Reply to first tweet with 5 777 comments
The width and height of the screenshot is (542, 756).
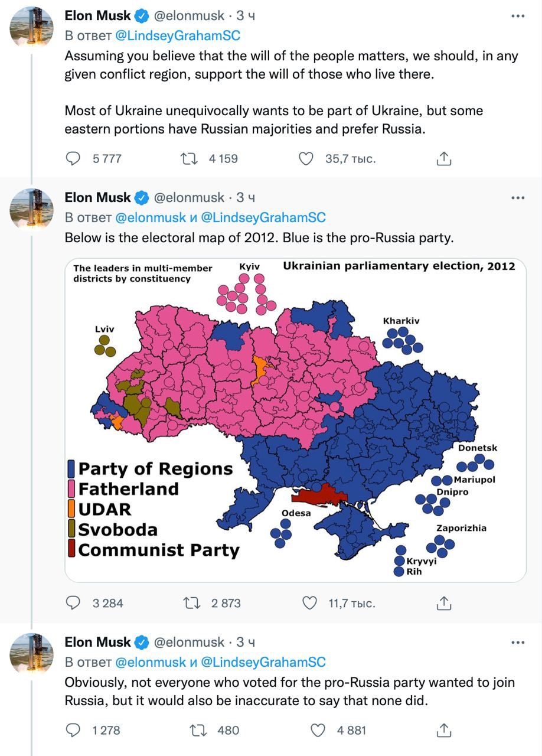tap(73, 158)
